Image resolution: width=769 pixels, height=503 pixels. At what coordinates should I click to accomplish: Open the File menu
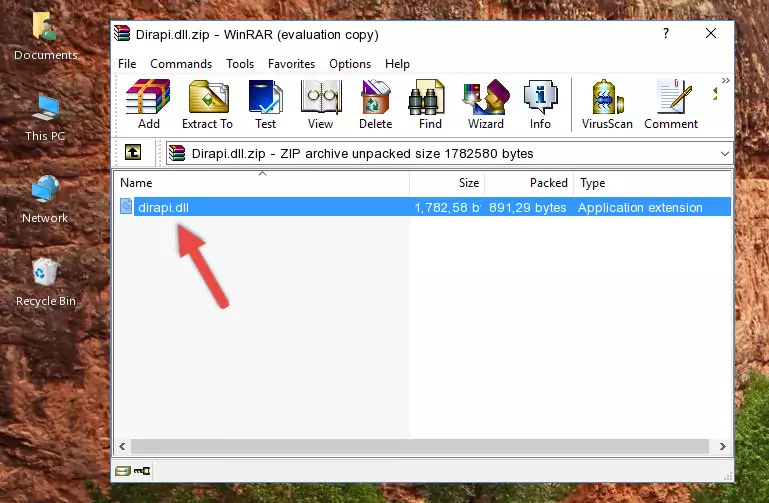tap(127, 64)
